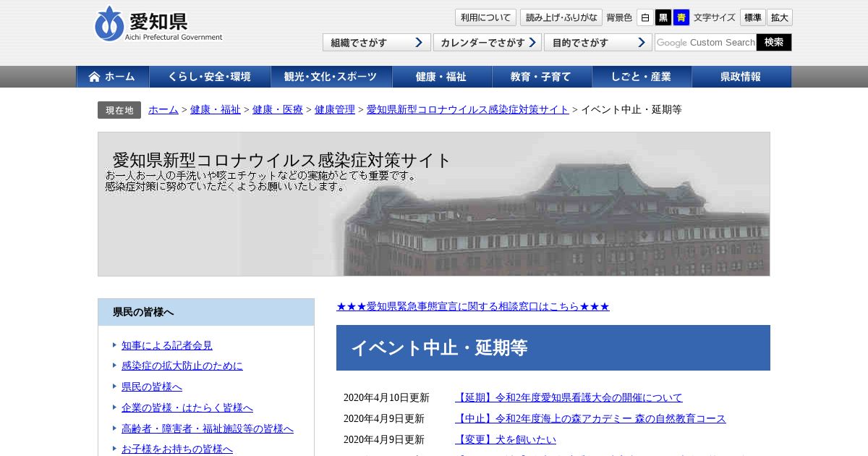Open 【変更】犬を飼いたい link
This screenshot has width=868, height=456.
506,439
